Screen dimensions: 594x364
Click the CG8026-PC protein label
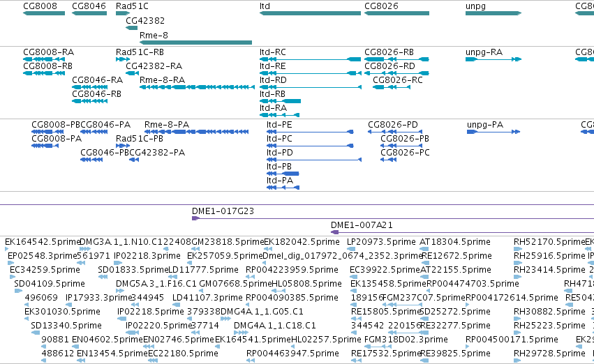coord(405,153)
